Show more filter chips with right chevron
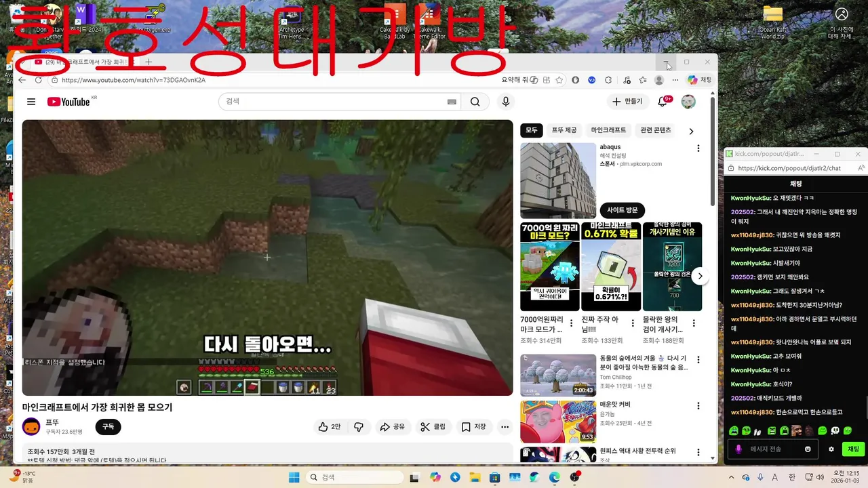 (x=691, y=131)
